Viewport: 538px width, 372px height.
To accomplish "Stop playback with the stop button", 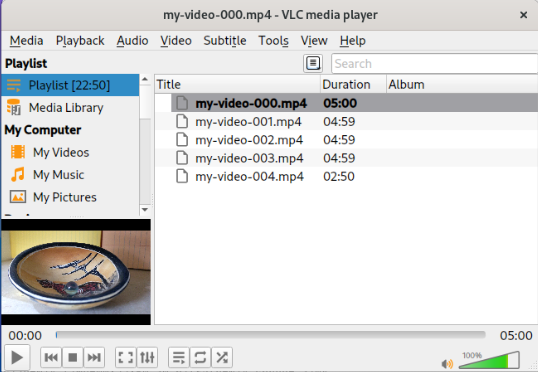I will point(73,357).
